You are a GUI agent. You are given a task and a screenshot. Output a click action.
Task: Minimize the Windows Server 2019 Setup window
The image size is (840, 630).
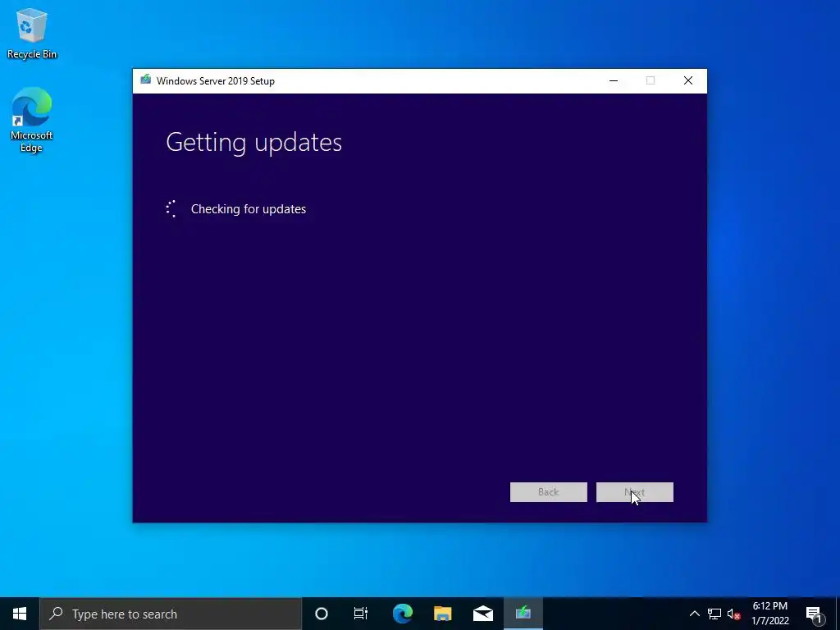coord(614,81)
